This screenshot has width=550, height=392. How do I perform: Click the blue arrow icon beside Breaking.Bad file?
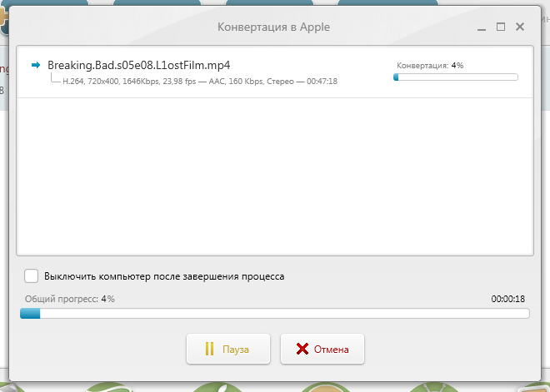[x=36, y=65]
